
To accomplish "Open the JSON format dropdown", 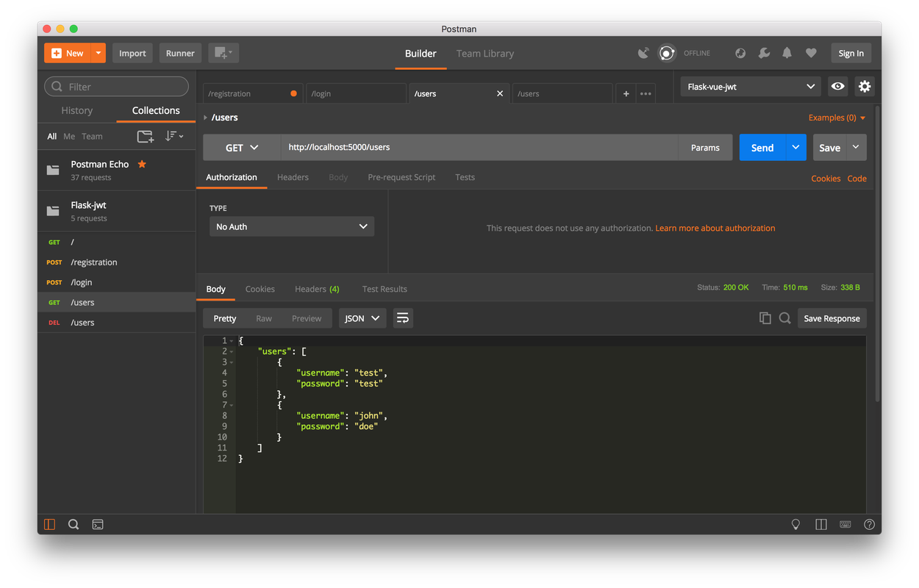I will (362, 318).
